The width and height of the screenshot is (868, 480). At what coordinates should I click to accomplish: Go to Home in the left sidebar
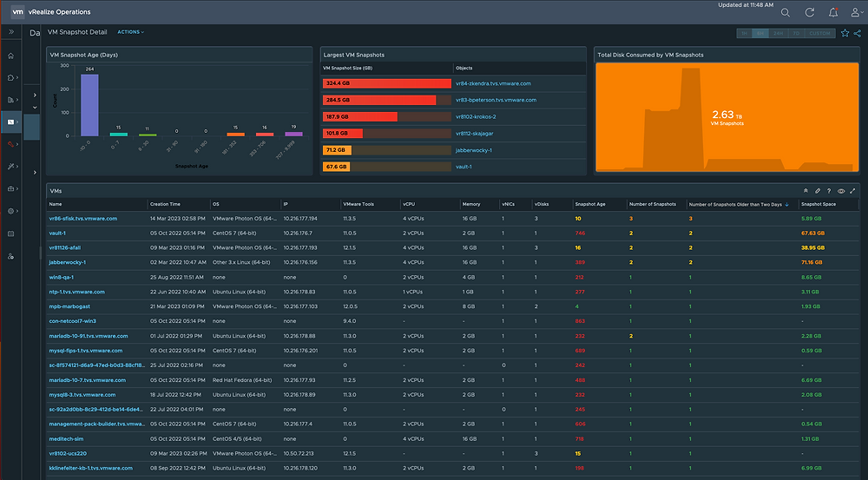click(x=10, y=56)
